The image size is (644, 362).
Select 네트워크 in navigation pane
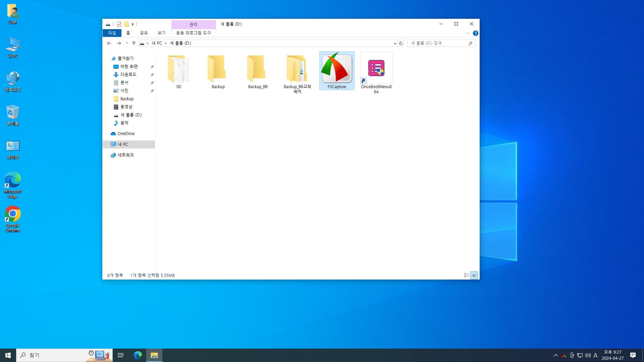(125, 155)
